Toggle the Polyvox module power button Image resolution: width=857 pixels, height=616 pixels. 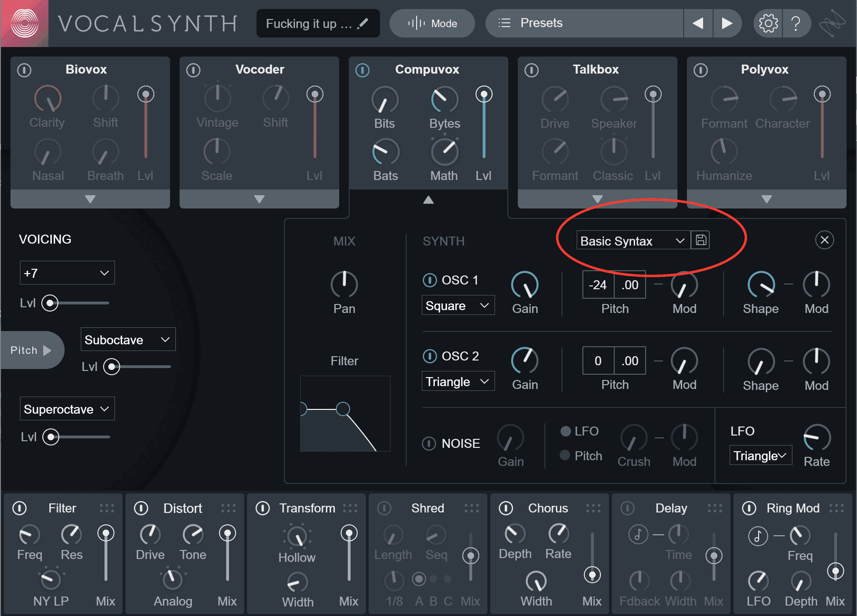(701, 70)
